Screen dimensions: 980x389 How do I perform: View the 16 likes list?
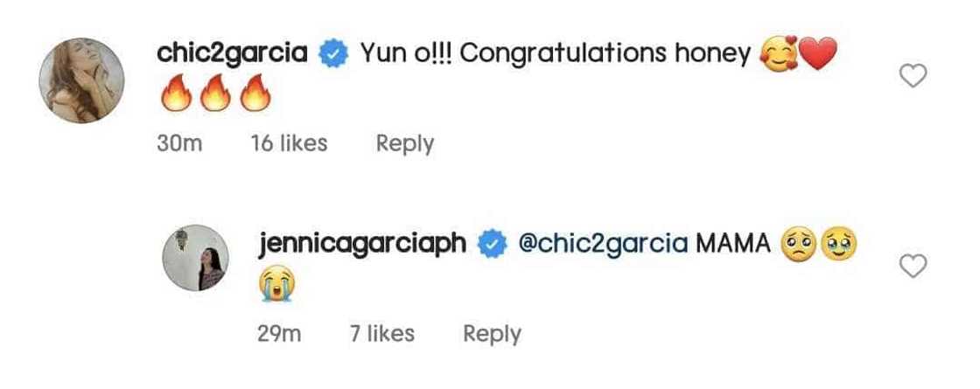[289, 143]
